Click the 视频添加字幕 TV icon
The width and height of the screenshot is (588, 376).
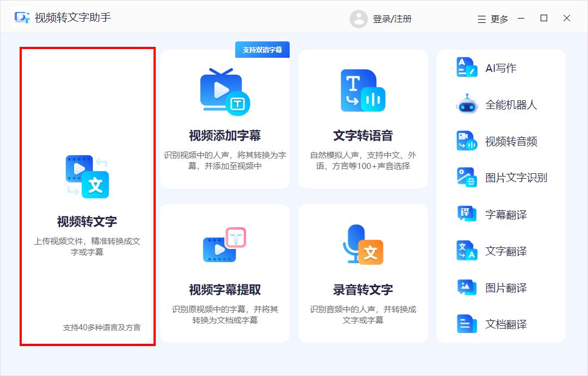(225, 92)
